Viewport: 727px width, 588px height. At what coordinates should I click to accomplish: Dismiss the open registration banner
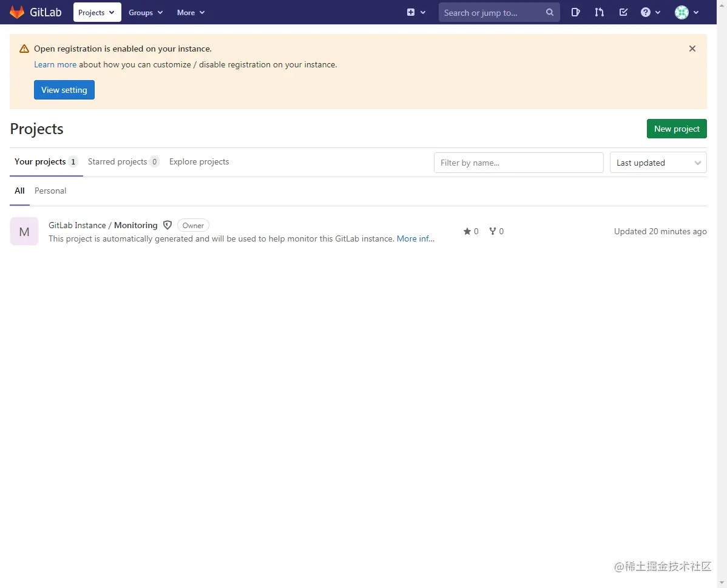[x=692, y=49]
